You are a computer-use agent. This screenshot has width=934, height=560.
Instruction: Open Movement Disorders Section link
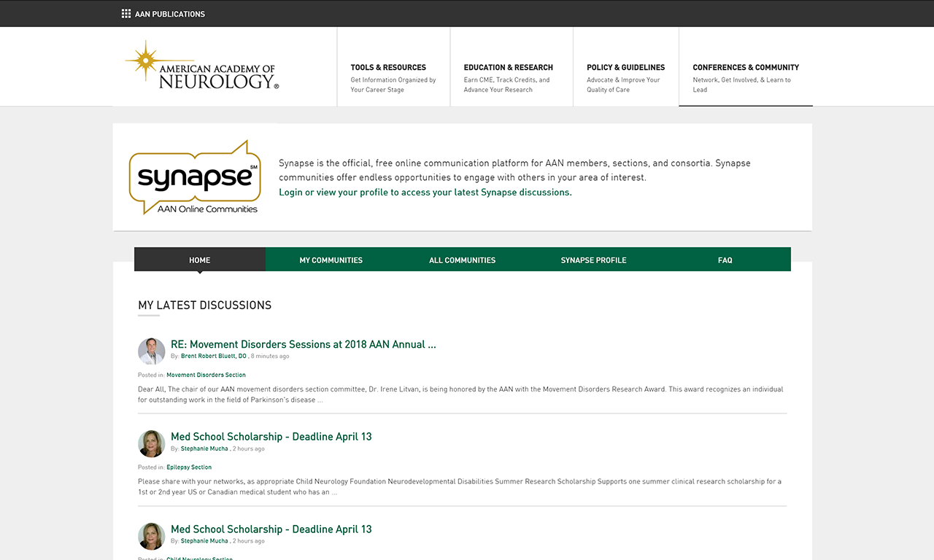click(x=206, y=375)
